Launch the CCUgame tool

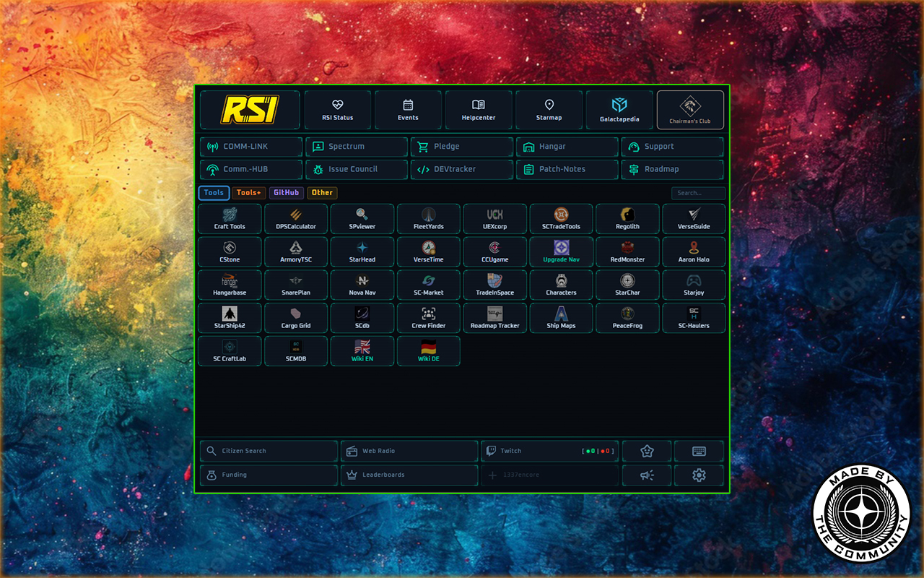point(495,252)
